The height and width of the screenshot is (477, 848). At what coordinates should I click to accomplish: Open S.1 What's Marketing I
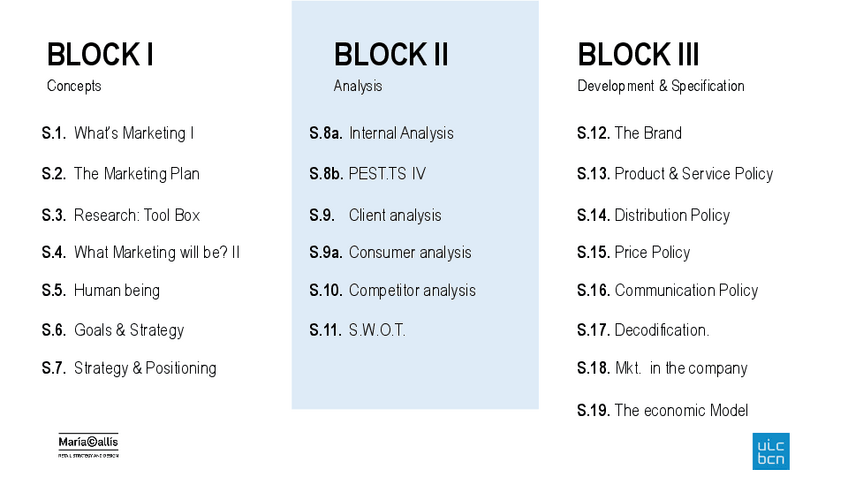pos(118,133)
